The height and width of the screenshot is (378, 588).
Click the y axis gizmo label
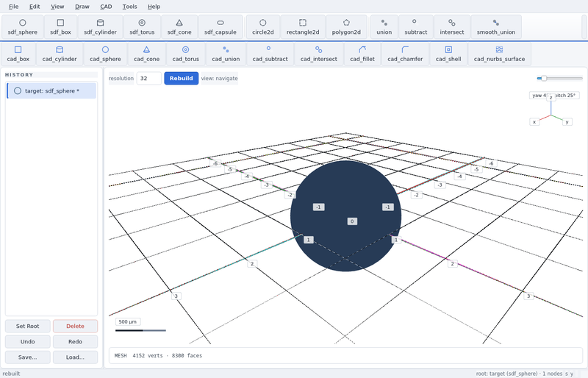pos(567,121)
